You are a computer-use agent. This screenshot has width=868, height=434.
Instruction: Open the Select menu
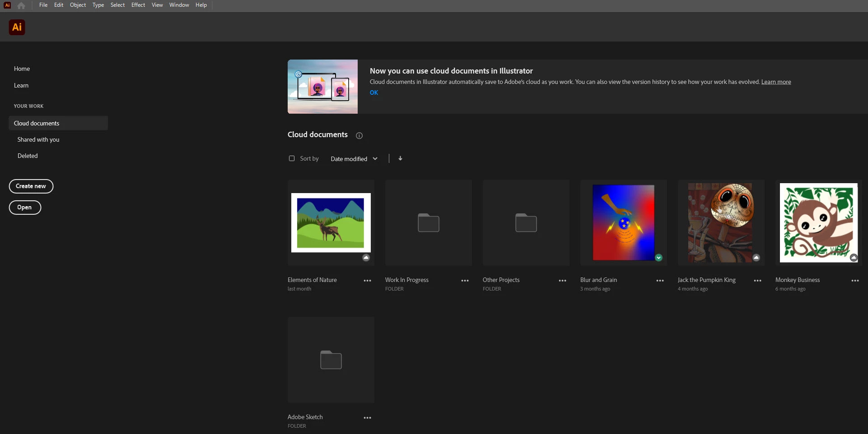117,5
